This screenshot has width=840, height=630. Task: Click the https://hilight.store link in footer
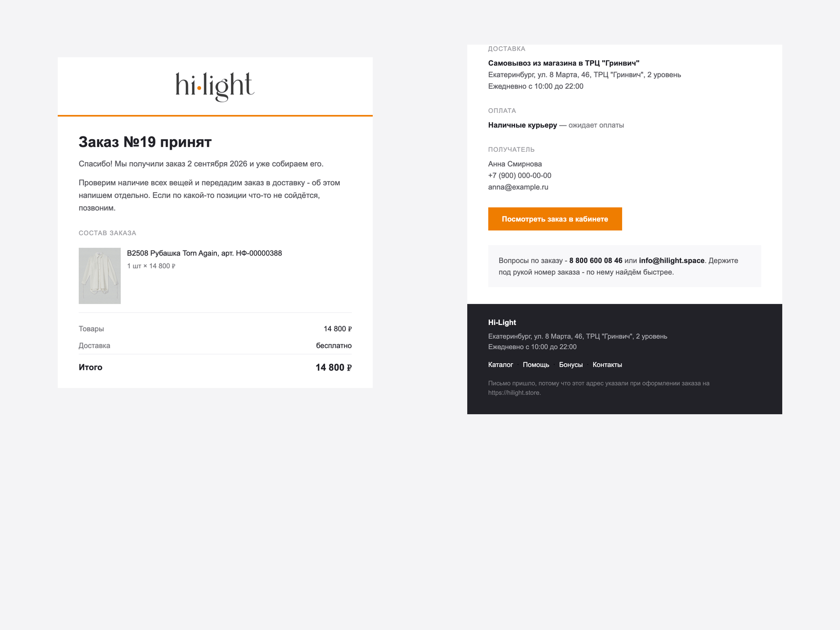pyautogui.click(x=514, y=393)
